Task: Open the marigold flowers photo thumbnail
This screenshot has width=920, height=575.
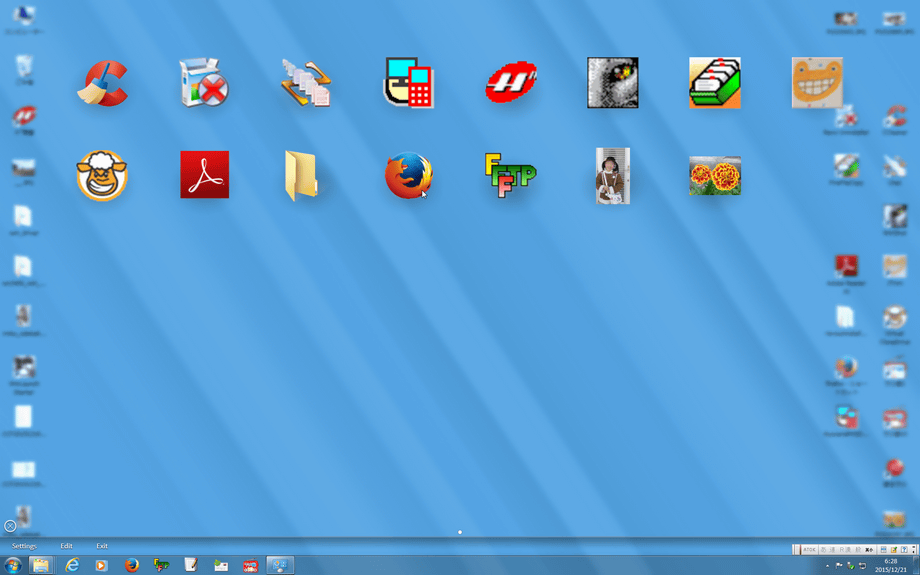Action: point(715,175)
